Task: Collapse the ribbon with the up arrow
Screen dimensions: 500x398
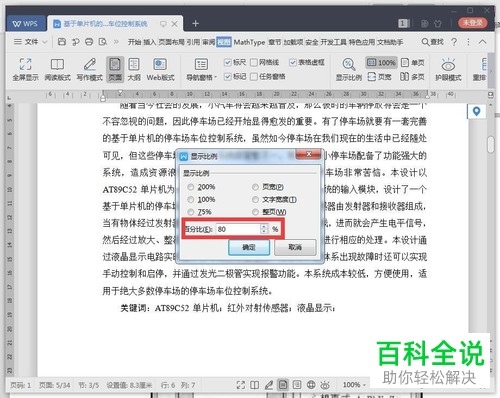Action: [482, 42]
